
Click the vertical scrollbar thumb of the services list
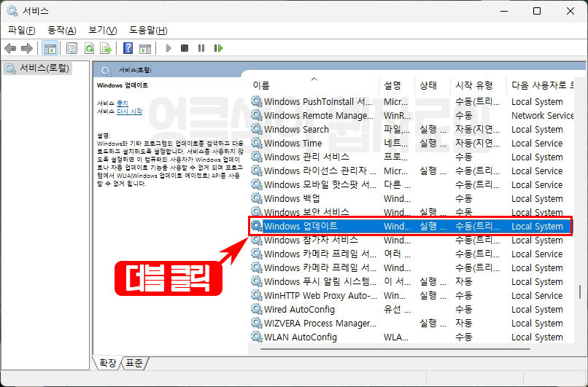point(580,291)
